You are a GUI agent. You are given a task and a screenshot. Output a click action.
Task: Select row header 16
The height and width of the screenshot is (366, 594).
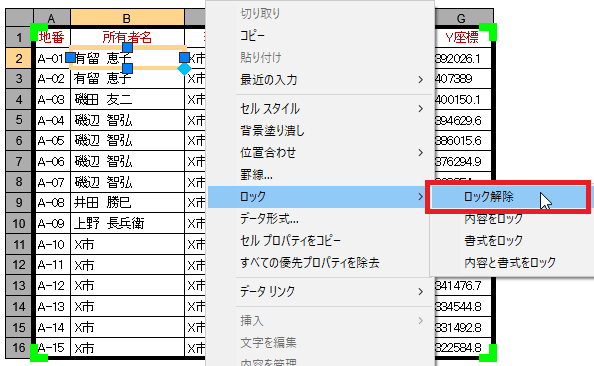click(x=19, y=347)
